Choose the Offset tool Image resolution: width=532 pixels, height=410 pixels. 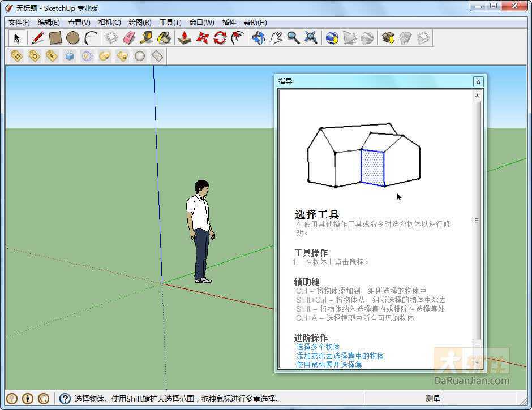click(x=238, y=38)
